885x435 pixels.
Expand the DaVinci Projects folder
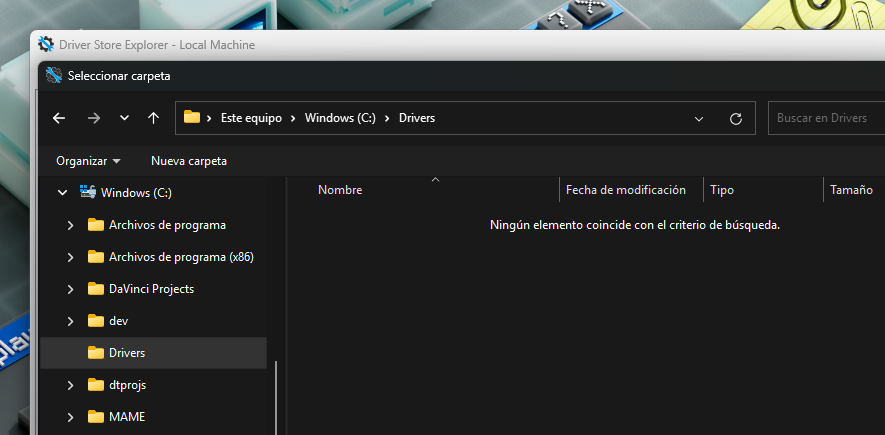pos(70,289)
